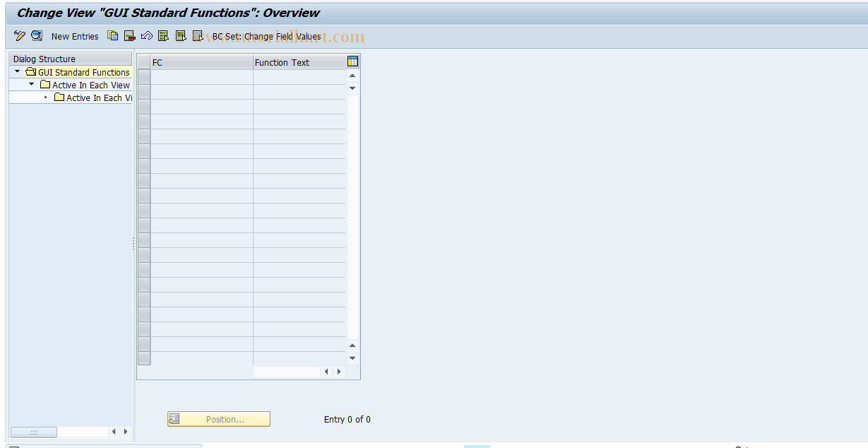Image resolution: width=868 pixels, height=448 pixels.
Task: Click the Select Block icon
Action: point(181,36)
